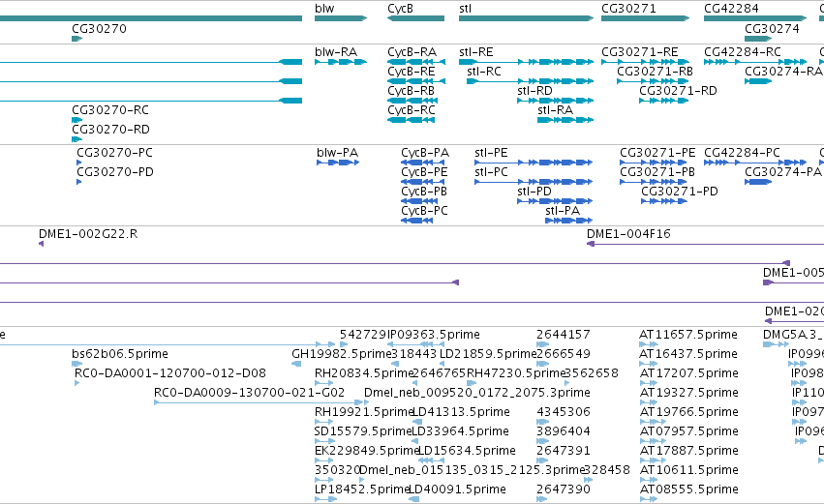Click the CG30274-RA transcript label
The image size is (824, 504).
(783, 72)
